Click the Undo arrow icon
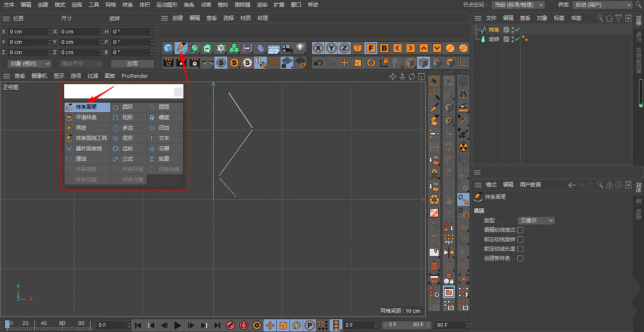The height and width of the screenshot is (332, 644). (318, 63)
